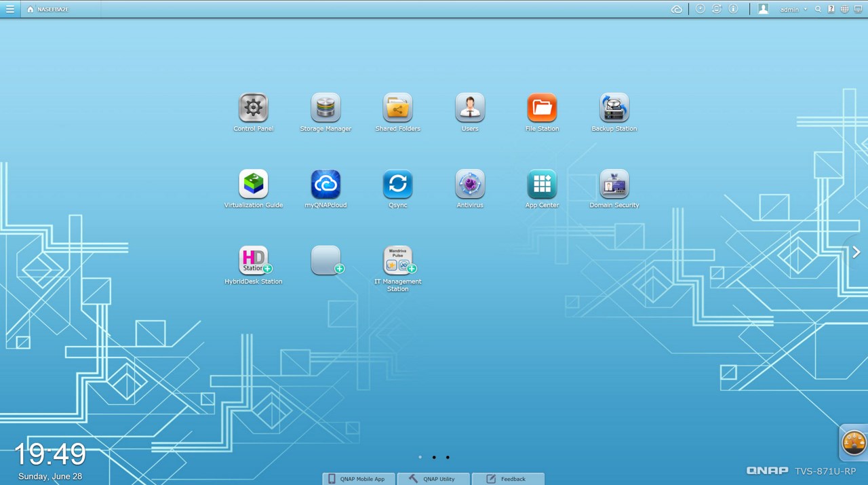Open desktop preferences monitor icon
The width and height of the screenshot is (868, 485).
[859, 9]
